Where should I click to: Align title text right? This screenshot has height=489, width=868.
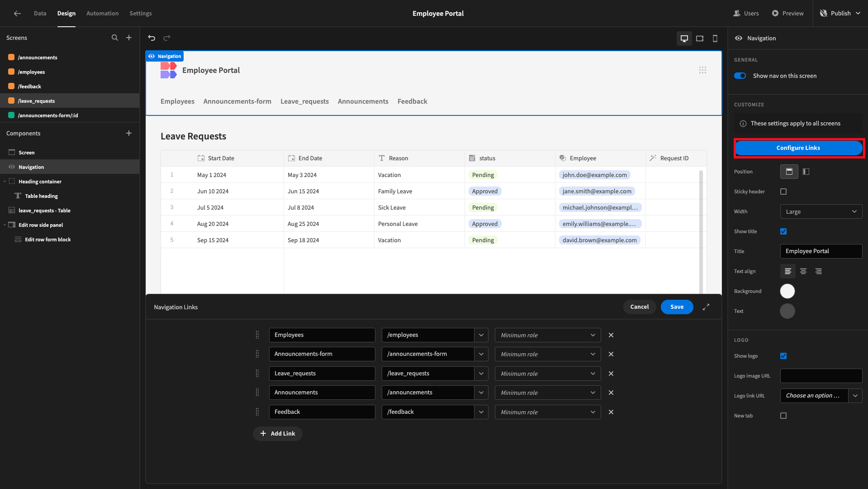pos(819,271)
